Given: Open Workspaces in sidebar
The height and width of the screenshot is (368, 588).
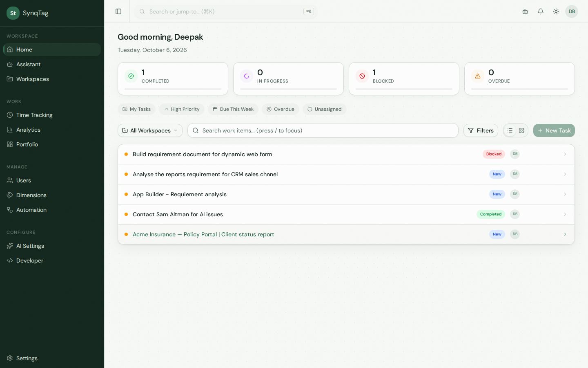Looking at the screenshot, I should point(52,79).
